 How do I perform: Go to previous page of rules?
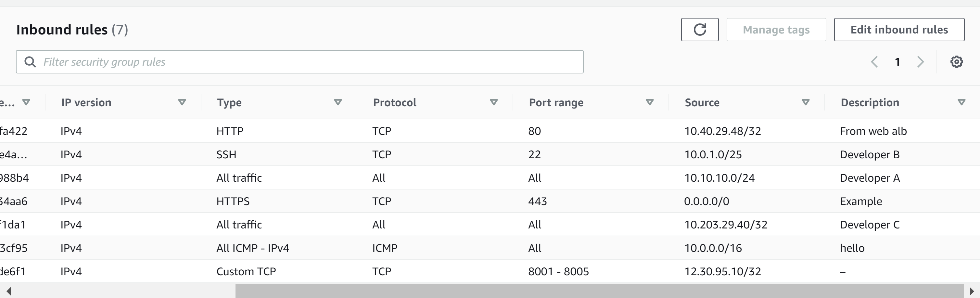click(x=874, y=62)
